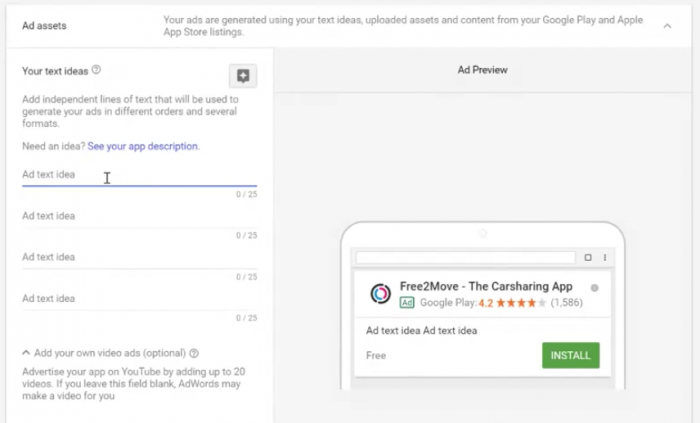Click the phone preview address bar
Screen dimensions: 700x423
click(x=465, y=257)
